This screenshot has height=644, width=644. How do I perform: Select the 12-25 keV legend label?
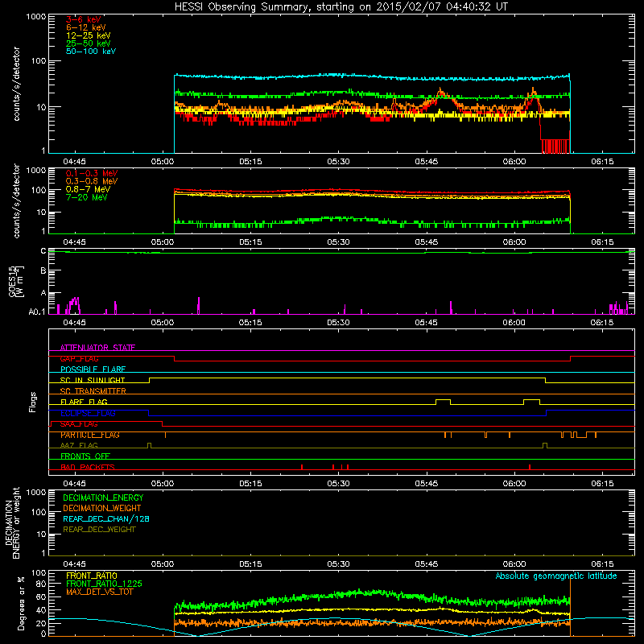click(x=89, y=35)
